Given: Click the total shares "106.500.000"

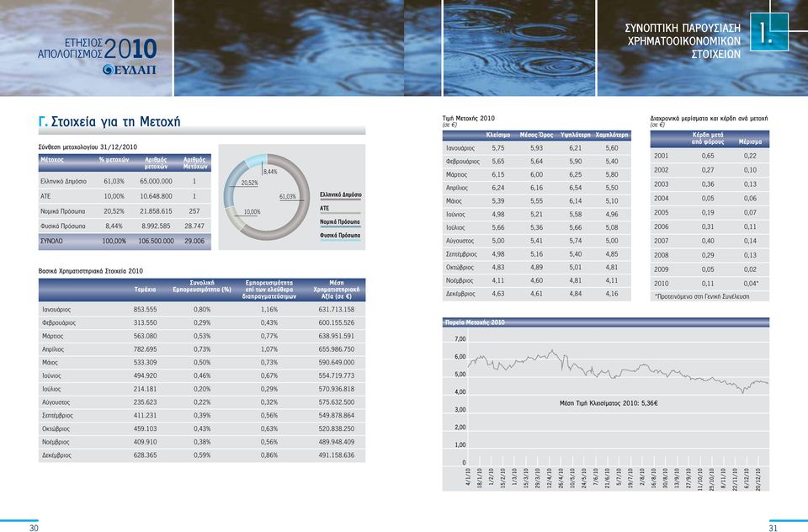Looking at the screenshot, I should tap(157, 242).
